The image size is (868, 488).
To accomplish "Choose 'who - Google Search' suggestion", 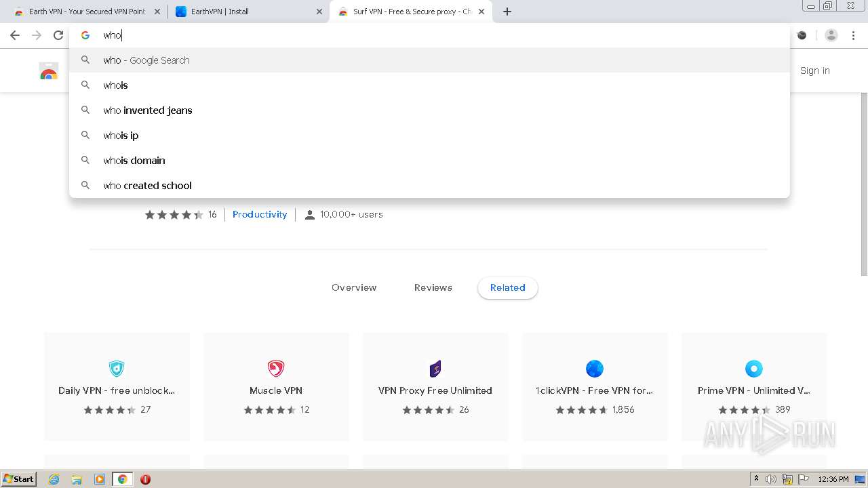I will pos(430,60).
